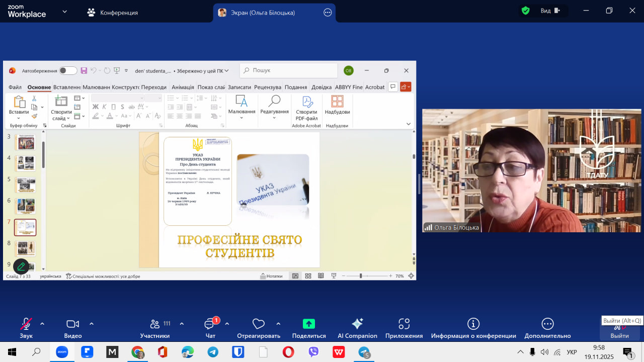Click the Отреагировать heart icon
Screen dimensions: 644x362
pos(259,324)
